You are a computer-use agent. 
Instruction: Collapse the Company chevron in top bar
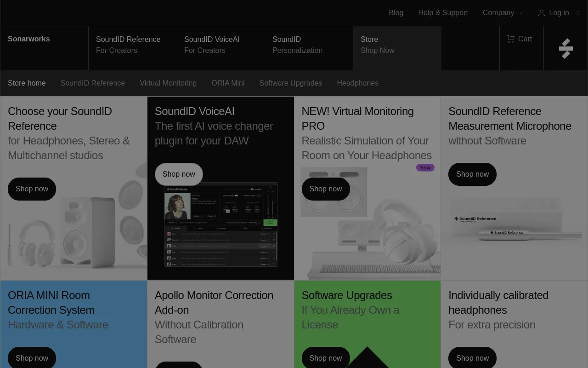coord(520,13)
